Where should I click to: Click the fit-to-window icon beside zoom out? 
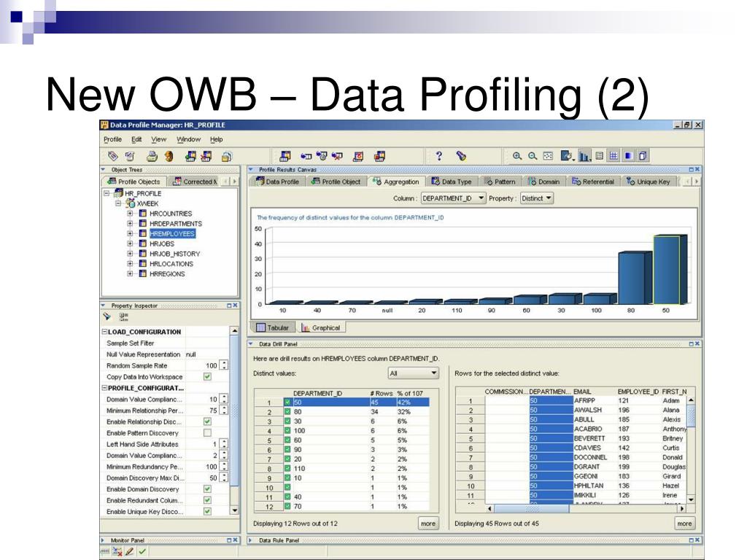pyautogui.click(x=548, y=156)
